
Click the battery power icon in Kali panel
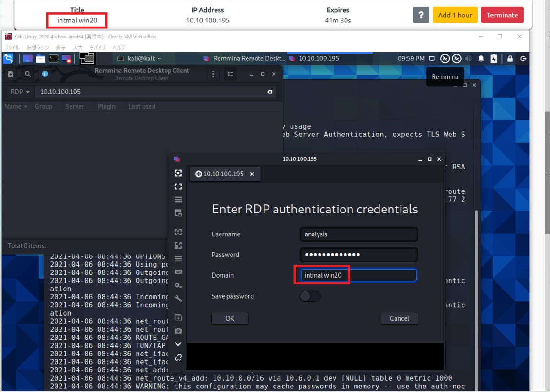pos(494,59)
